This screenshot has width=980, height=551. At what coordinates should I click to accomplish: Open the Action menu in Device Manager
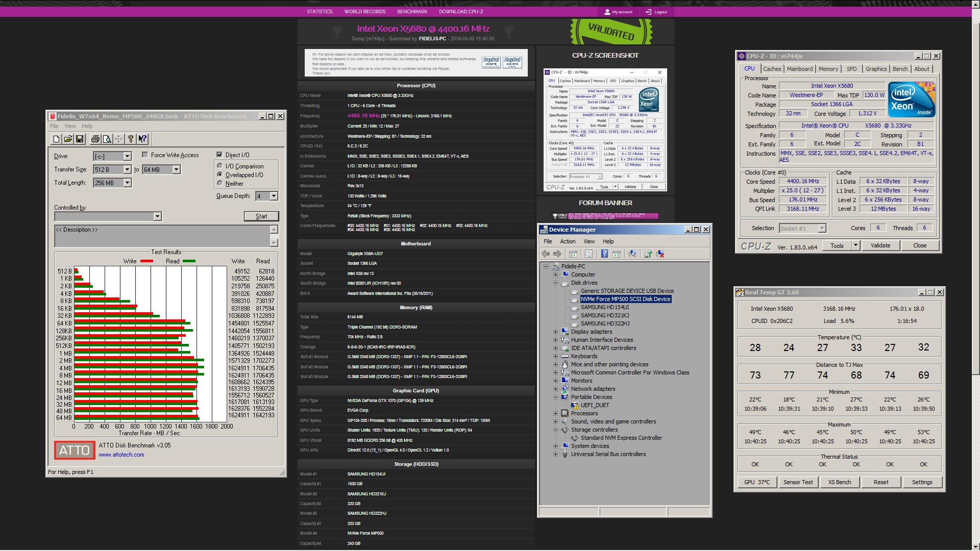pos(568,241)
